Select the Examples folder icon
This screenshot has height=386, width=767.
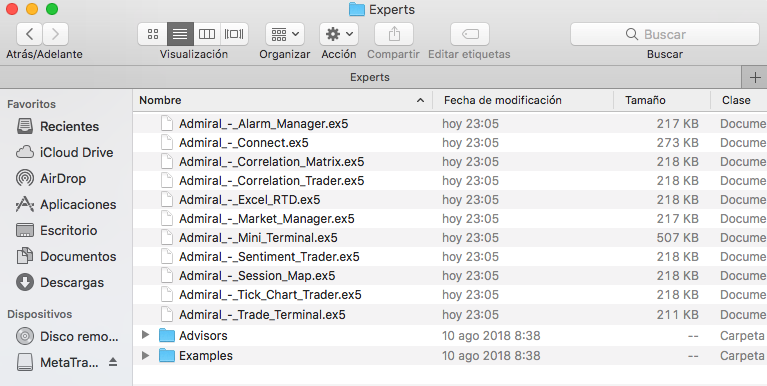click(x=167, y=355)
